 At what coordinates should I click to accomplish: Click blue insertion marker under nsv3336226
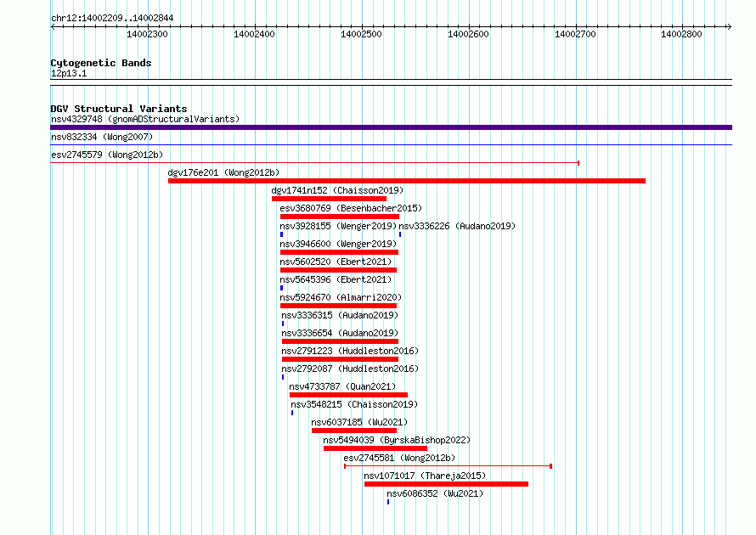tap(400, 234)
